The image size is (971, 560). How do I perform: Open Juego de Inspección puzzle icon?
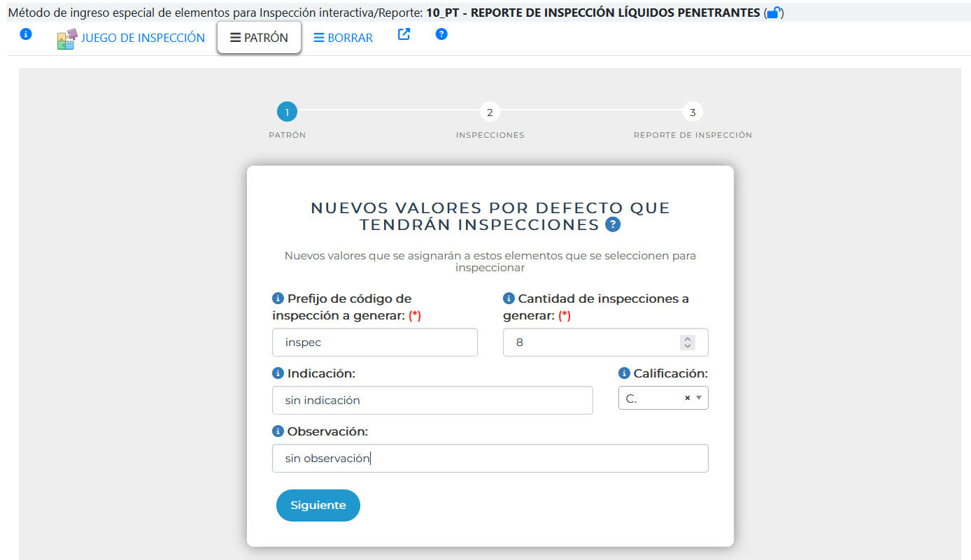coord(66,38)
